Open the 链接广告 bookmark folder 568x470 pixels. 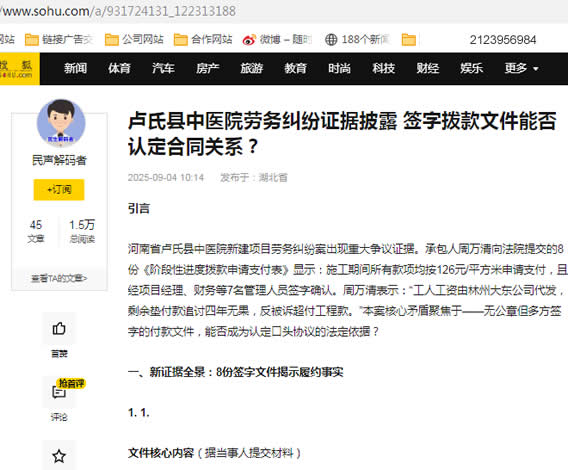[x=59, y=39]
